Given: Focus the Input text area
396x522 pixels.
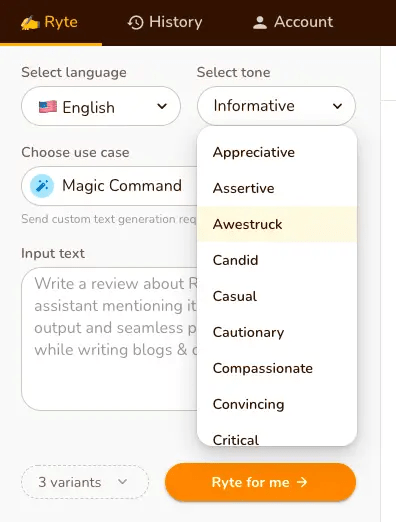Looking at the screenshot, I should click(x=110, y=339).
